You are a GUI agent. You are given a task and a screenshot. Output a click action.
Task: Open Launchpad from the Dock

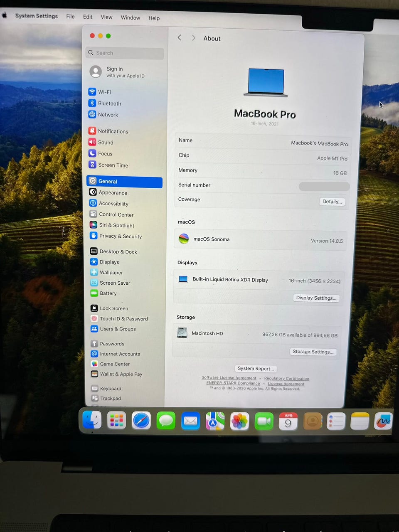point(116,421)
